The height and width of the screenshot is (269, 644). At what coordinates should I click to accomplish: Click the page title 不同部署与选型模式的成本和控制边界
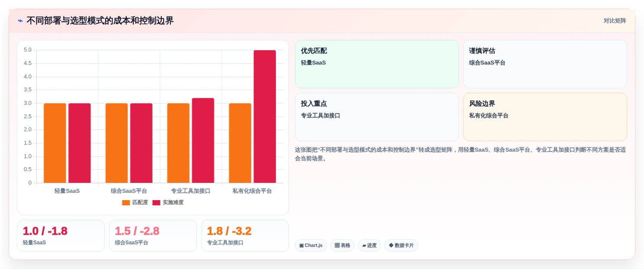tap(100, 21)
